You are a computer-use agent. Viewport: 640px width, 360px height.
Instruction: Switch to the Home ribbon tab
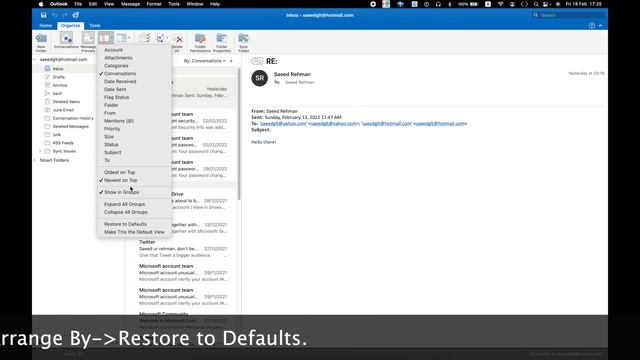tap(46, 26)
